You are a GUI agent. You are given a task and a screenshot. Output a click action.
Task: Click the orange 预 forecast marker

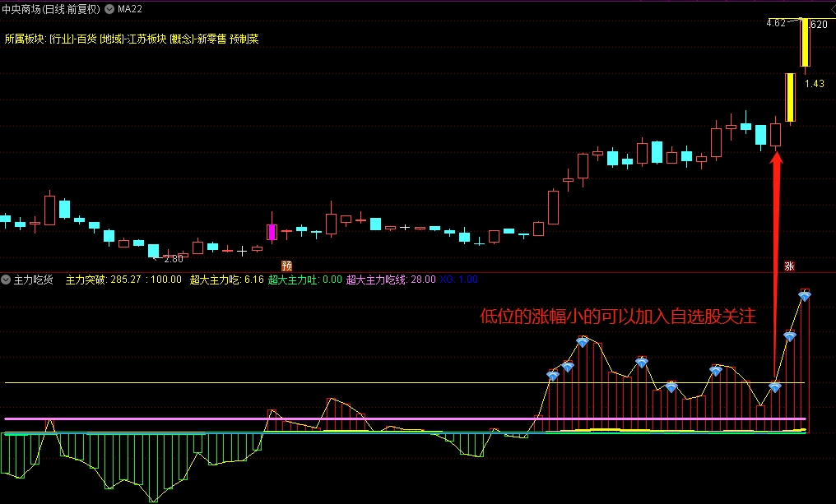tap(286, 266)
